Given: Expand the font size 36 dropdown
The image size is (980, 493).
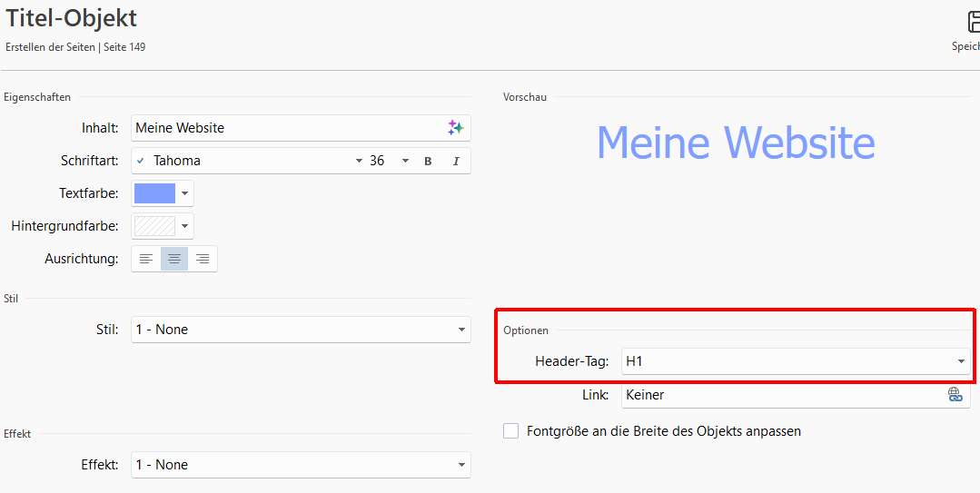Looking at the screenshot, I should point(405,161).
